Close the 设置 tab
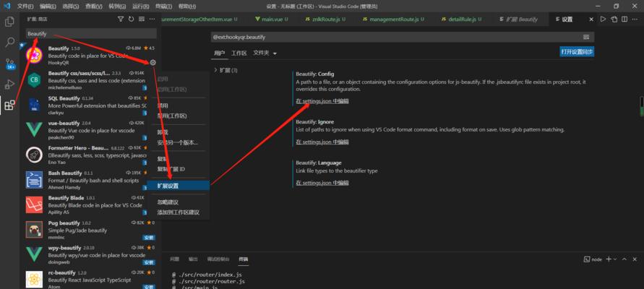The height and width of the screenshot is (289, 644). 591,20
